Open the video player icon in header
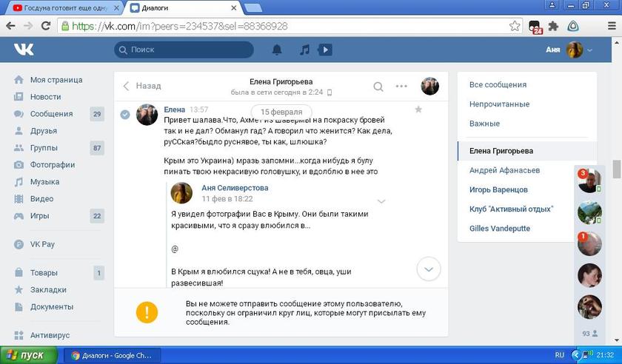Image resolution: width=622 pixels, height=364 pixels. [325, 50]
